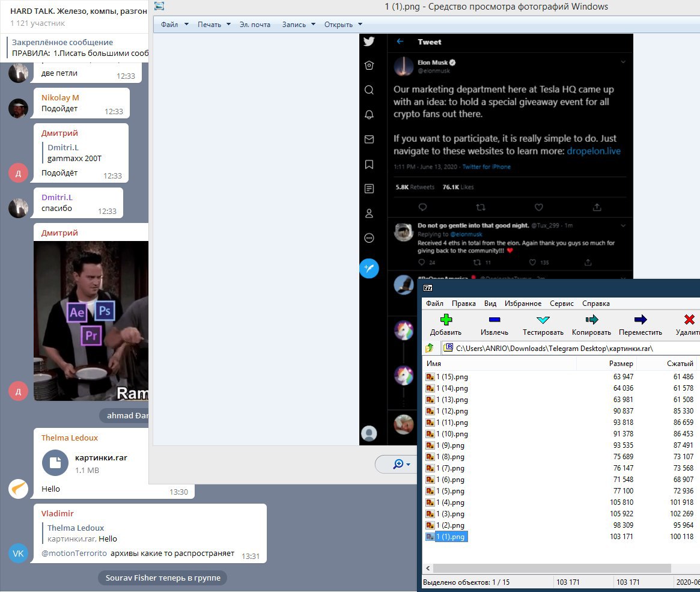Select 1 (15).png in the 7-Zip list
Viewport: 700px width, 592px height.
coord(452,377)
